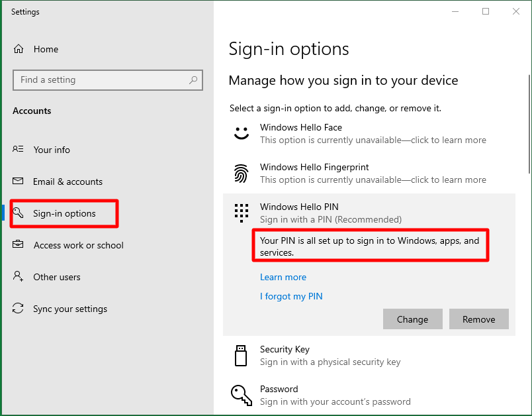
Task: Click I forgot my PIN link
Action: point(291,297)
